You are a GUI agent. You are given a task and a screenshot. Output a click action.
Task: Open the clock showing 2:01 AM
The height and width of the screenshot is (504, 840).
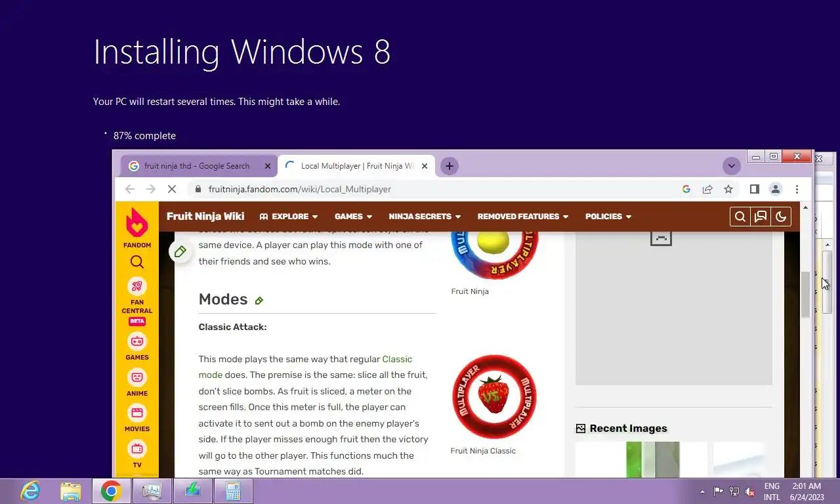pyautogui.click(x=807, y=492)
